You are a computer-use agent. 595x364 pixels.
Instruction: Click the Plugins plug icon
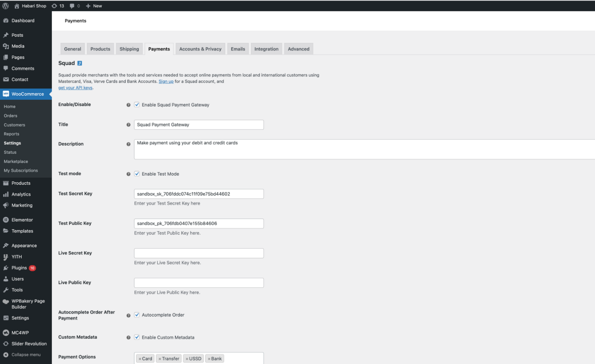(x=6, y=268)
